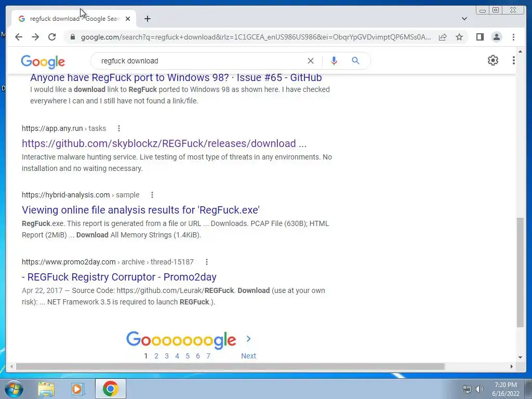Click the scroll up arrow
Image resolution: width=532 pixels, height=399 pixels.
pos(520,52)
